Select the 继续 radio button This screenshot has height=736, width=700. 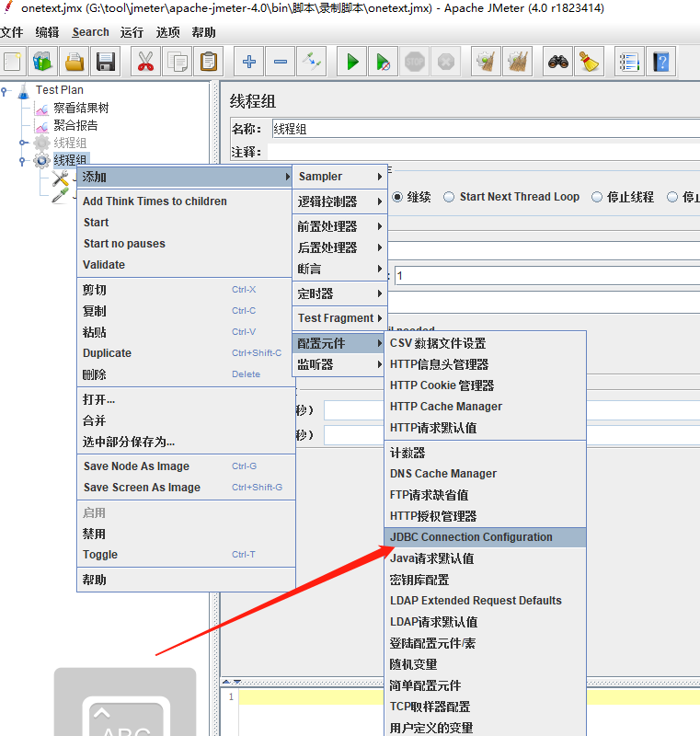(x=397, y=197)
